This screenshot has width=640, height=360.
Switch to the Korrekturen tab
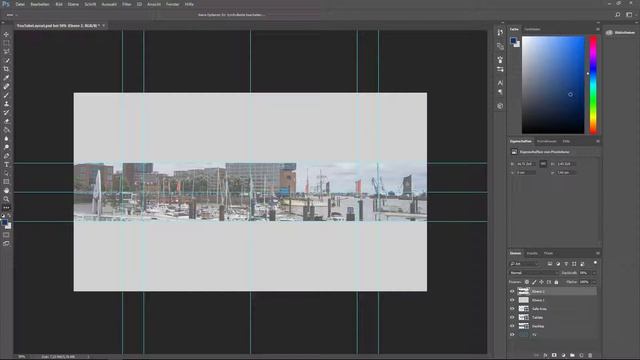pos(547,141)
